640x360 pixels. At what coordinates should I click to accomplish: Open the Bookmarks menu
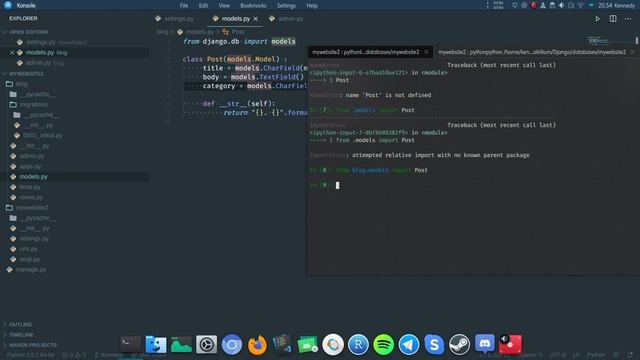253,6
